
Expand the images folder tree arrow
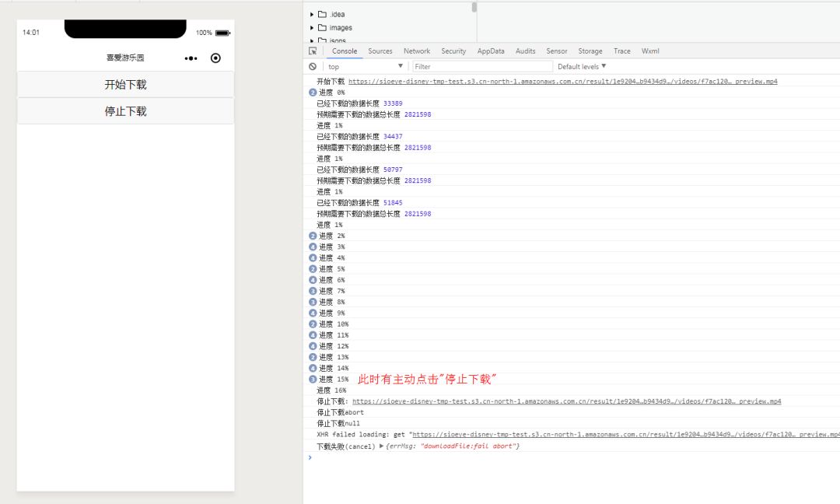click(312, 28)
